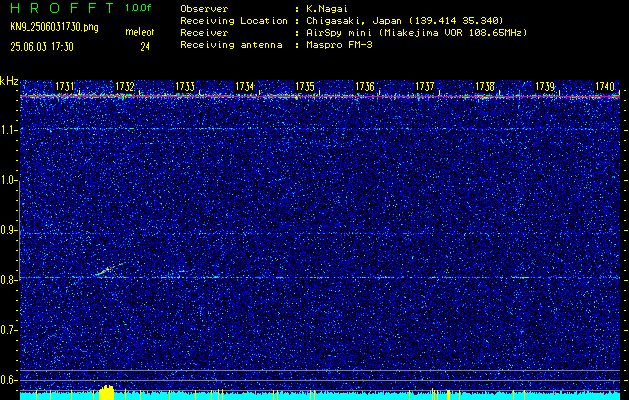This screenshot has height=400, width=629.
Task: Click the Receiver label
Action: (x=204, y=33)
